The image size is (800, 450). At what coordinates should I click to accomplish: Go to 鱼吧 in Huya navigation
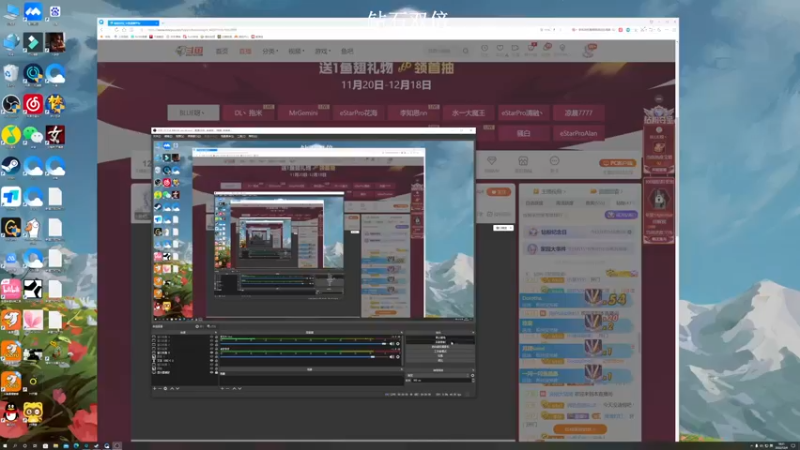(x=347, y=51)
